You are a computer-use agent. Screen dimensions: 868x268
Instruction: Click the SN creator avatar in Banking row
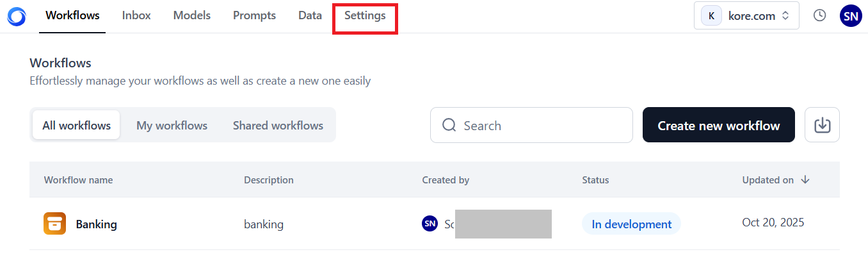tap(430, 223)
